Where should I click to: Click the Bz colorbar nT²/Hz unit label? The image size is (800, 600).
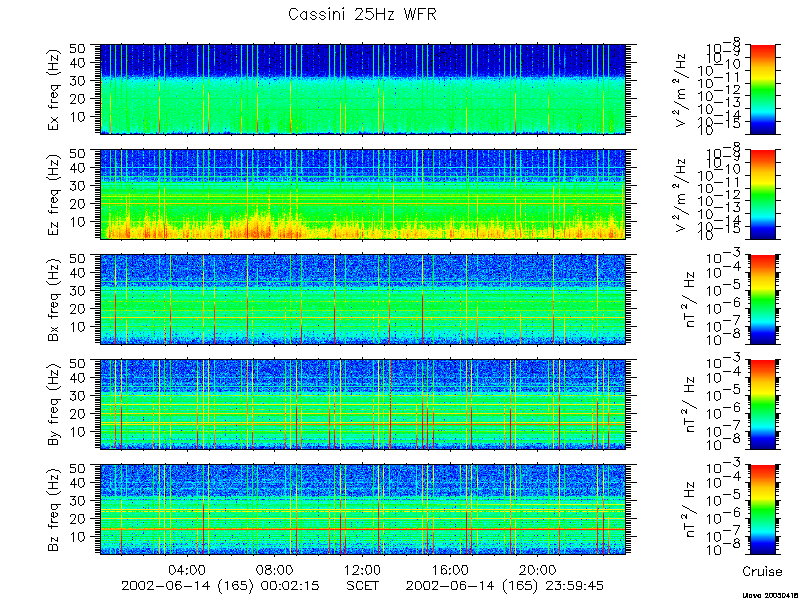[x=689, y=509]
